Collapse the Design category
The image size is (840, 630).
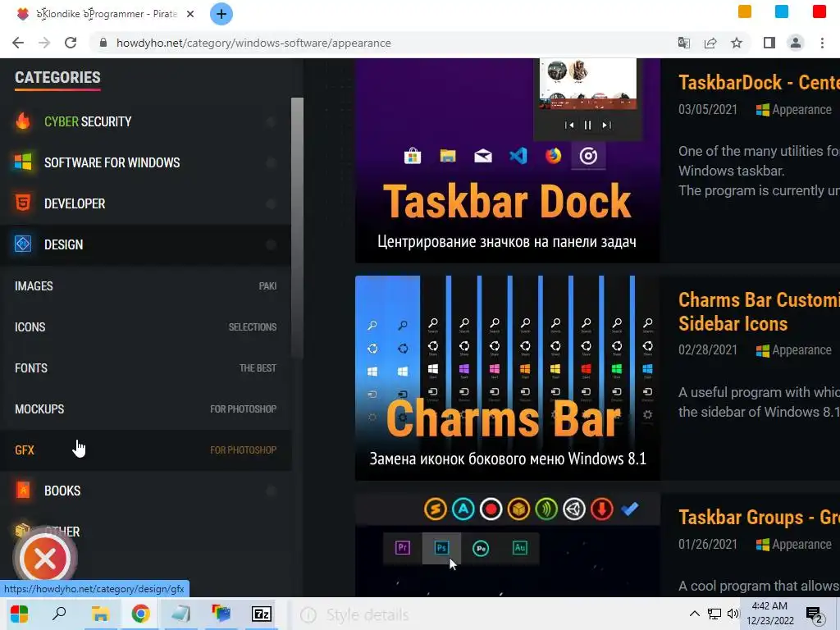tap(144, 244)
